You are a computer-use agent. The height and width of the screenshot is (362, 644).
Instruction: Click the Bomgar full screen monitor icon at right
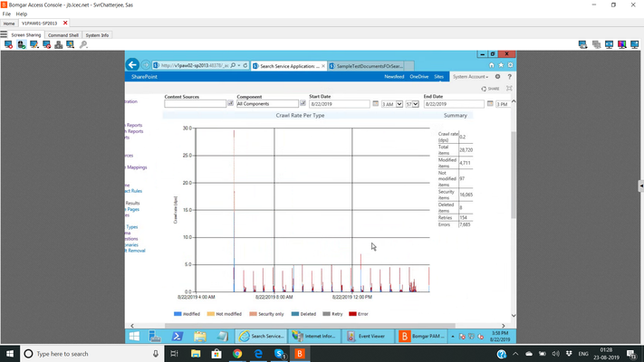coord(635,44)
